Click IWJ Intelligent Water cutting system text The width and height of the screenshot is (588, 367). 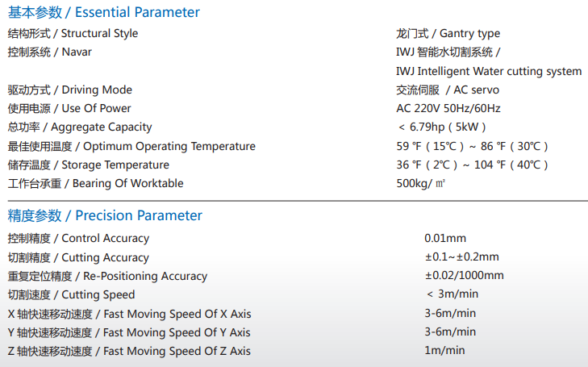click(x=489, y=71)
